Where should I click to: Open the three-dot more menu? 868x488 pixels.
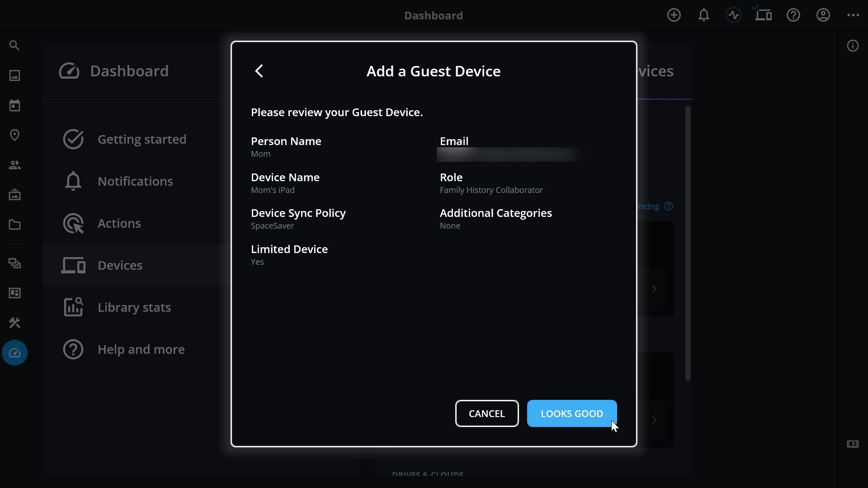tap(853, 15)
